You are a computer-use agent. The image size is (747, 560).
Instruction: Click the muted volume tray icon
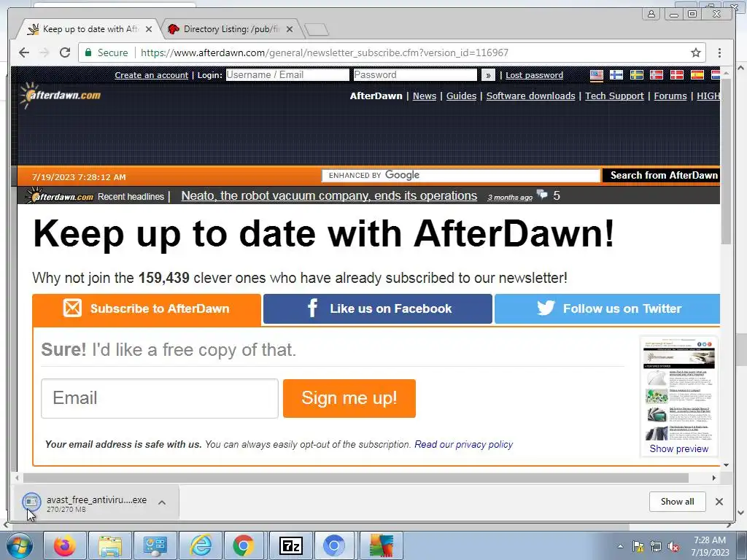[673, 547]
